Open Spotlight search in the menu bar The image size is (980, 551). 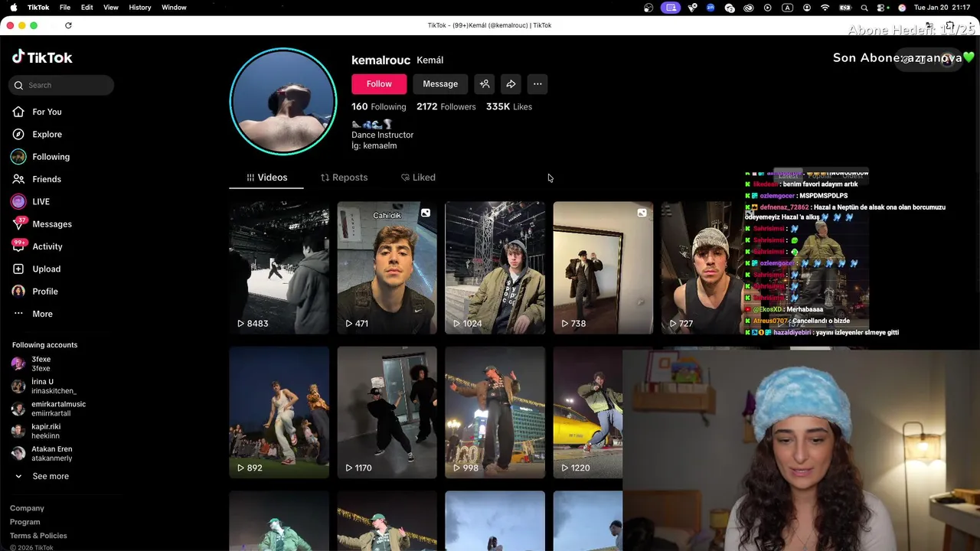coord(864,8)
